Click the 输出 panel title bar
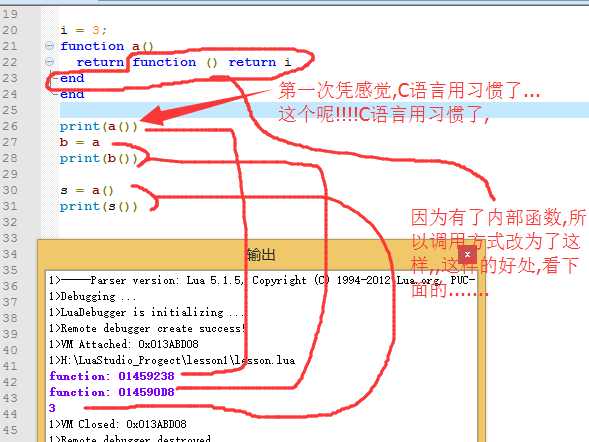 click(x=261, y=255)
